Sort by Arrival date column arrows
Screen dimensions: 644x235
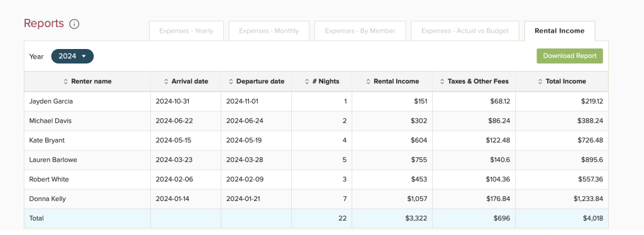click(166, 82)
